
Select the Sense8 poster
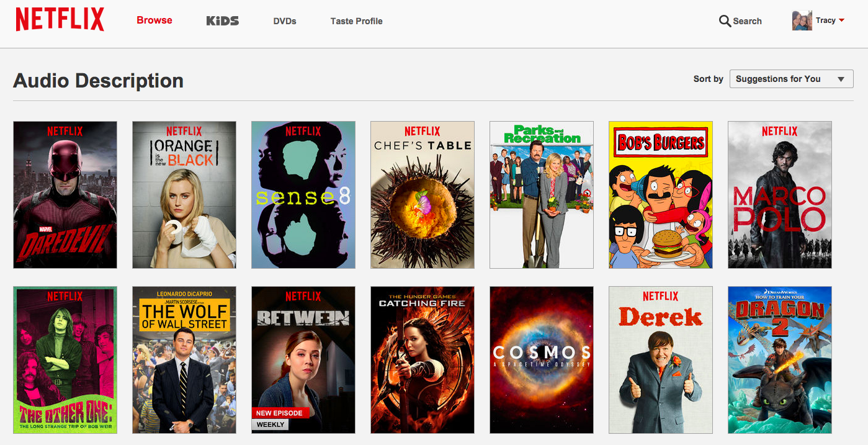pyautogui.click(x=303, y=195)
